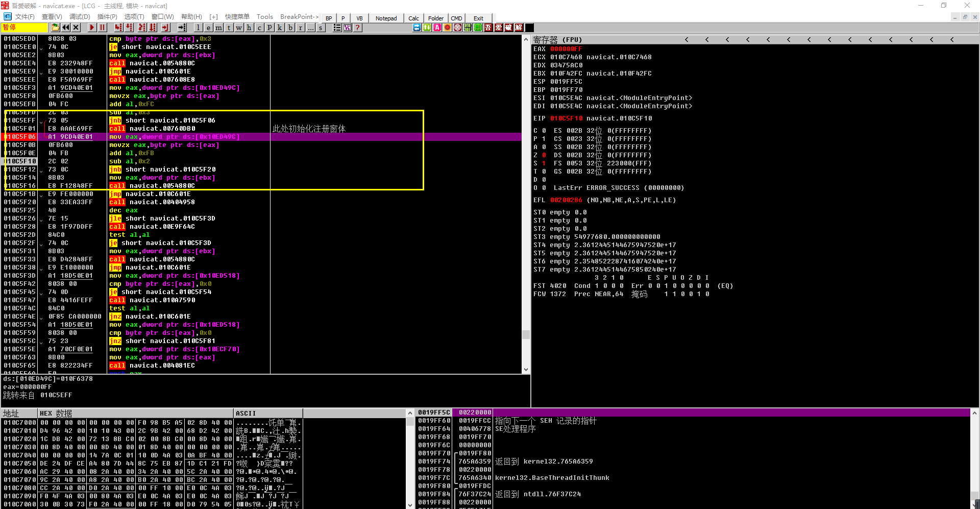
Task: Click the red question mark help icon
Action: 358,28
